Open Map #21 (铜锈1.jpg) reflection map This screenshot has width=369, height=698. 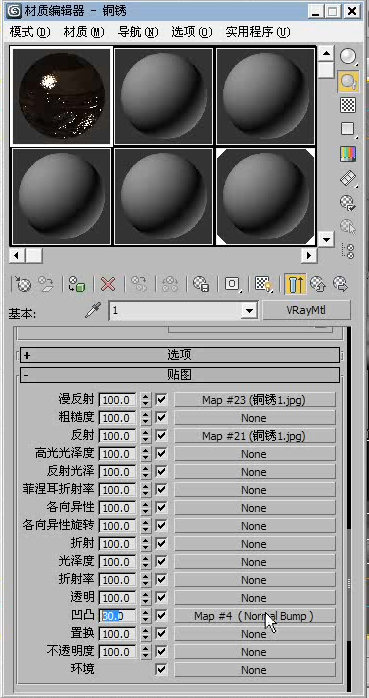click(x=254, y=435)
